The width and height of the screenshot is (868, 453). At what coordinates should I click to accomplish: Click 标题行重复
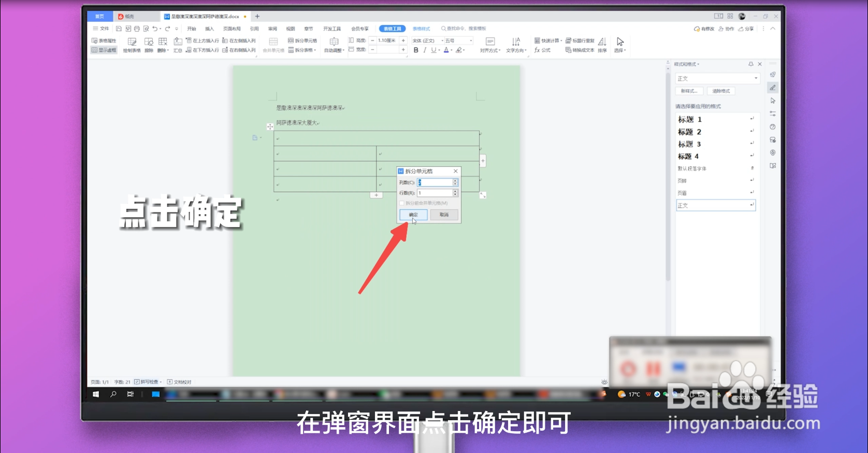(x=580, y=40)
